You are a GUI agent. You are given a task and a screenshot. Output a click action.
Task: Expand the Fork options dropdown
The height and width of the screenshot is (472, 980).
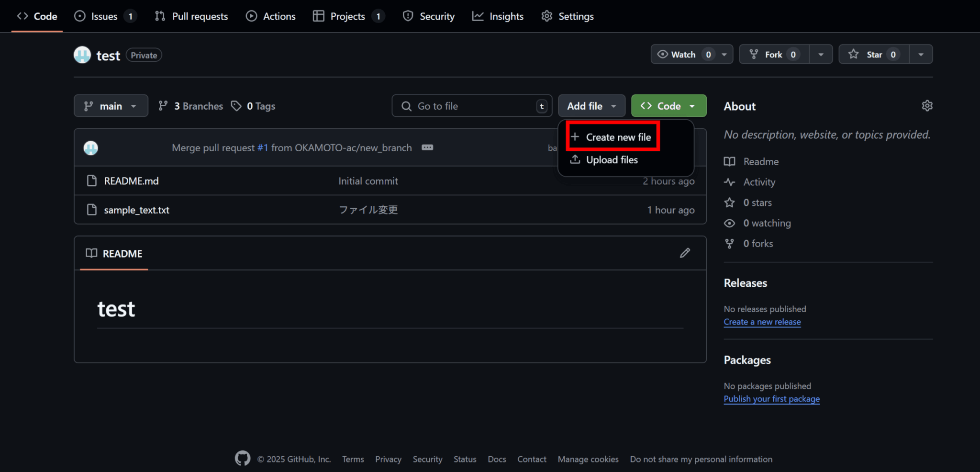click(821, 54)
